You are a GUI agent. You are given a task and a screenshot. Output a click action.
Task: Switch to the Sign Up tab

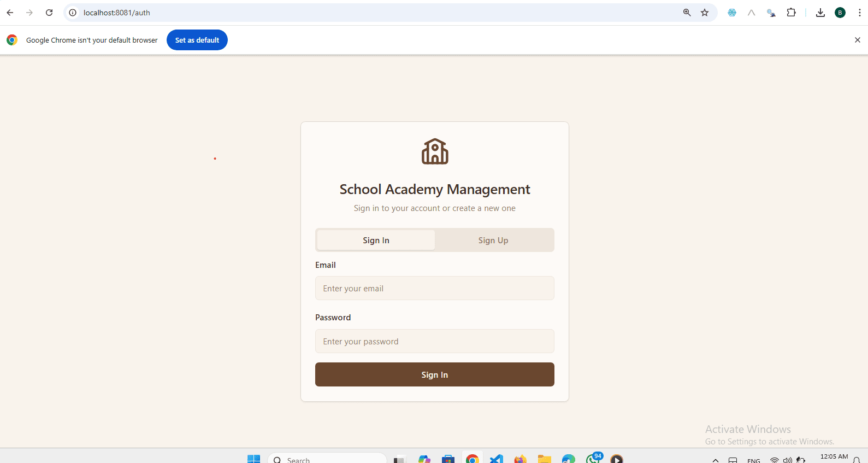(493, 241)
